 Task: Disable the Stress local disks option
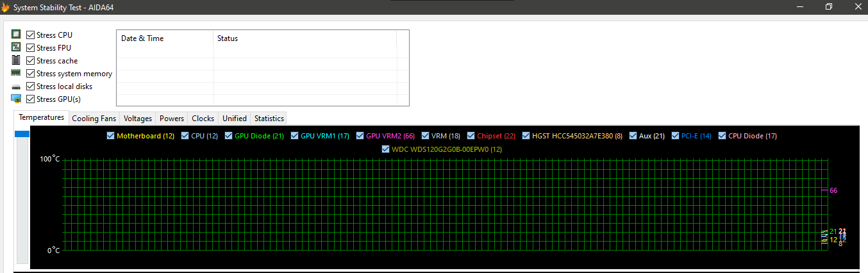(x=30, y=86)
